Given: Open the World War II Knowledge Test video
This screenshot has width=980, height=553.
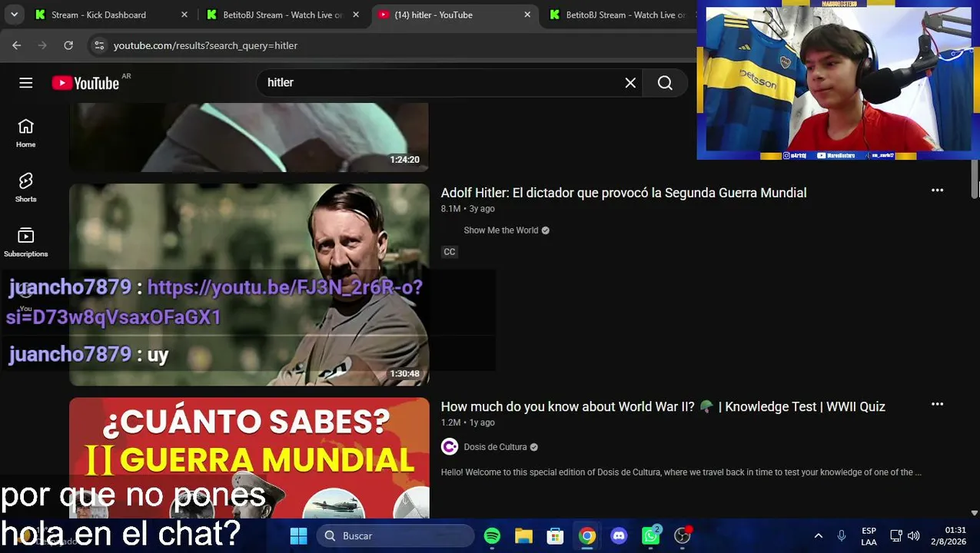Looking at the screenshot, I should click(663, 406).
